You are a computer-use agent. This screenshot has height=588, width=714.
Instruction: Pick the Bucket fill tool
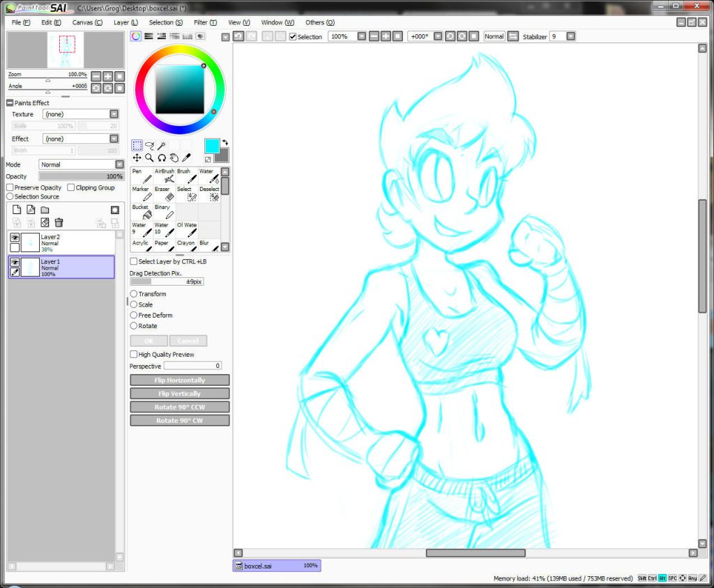point(142,212)
